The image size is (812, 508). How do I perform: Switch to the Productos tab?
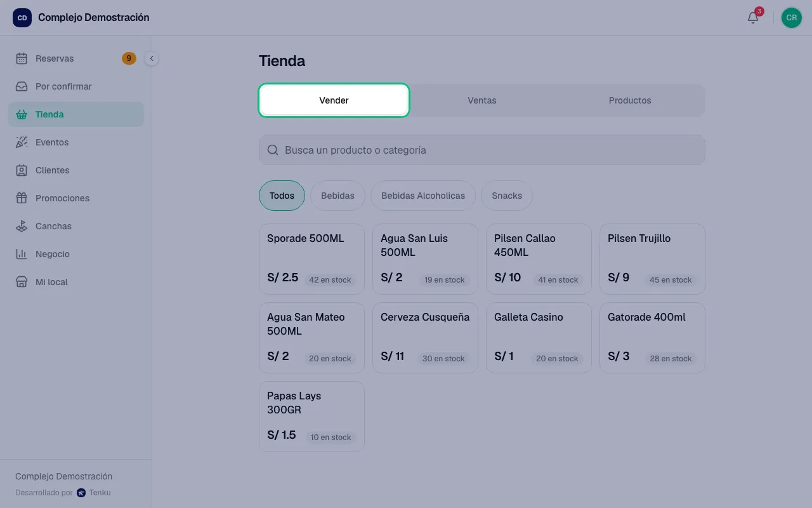click(630, 100)
